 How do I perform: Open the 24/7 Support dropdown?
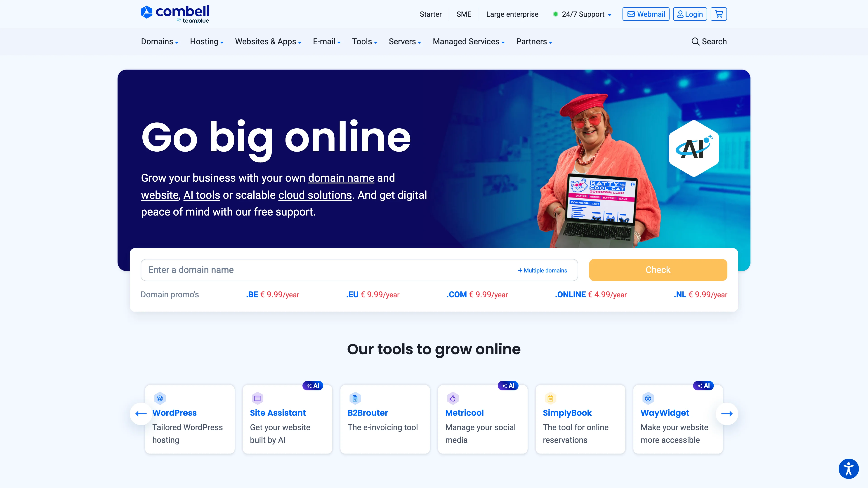[x=586, y=14]
